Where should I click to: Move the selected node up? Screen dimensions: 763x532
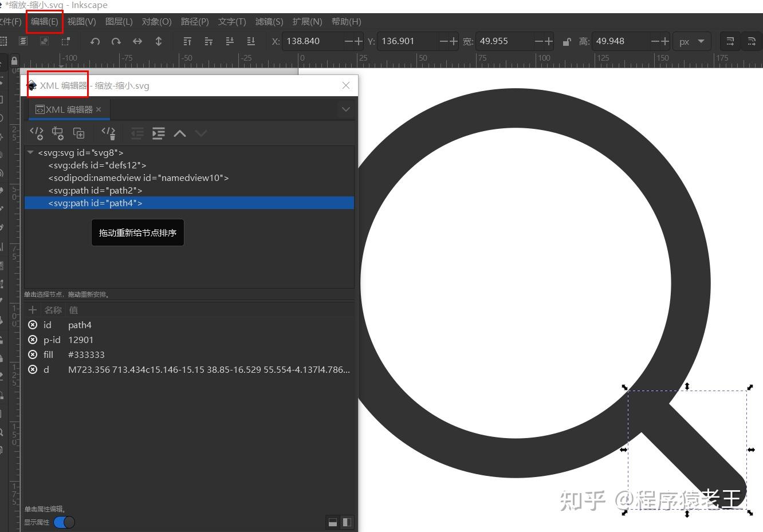[179, 133]
